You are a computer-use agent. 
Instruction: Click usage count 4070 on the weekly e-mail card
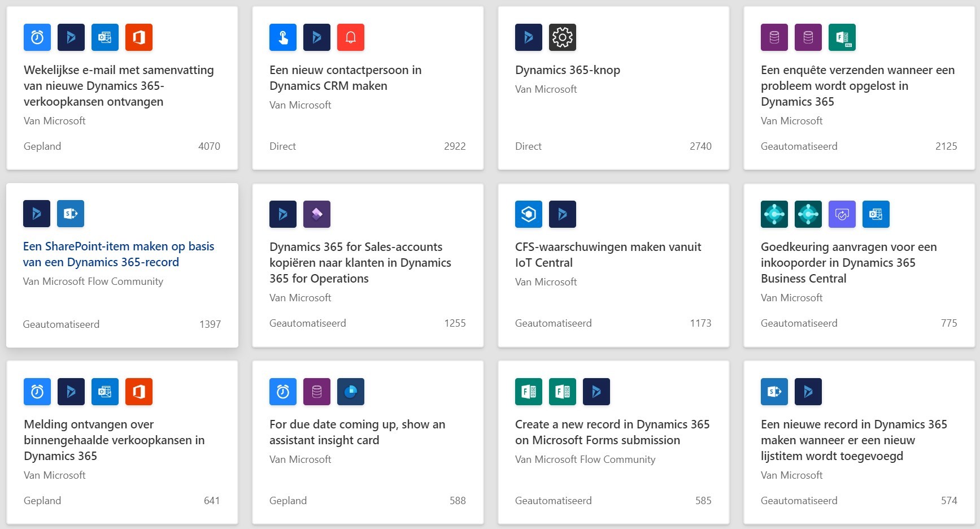coord(209,146)
